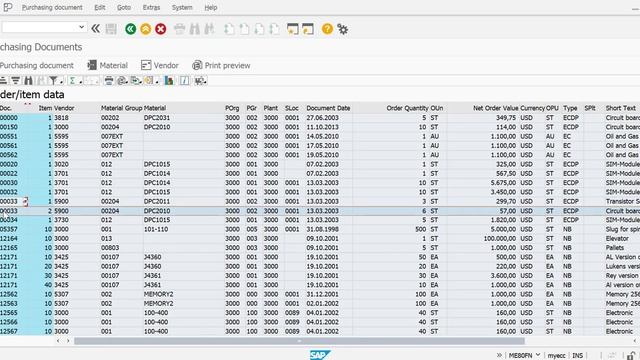
Task: Click the ALV Total sigma icon
Action: pos(72,80)
